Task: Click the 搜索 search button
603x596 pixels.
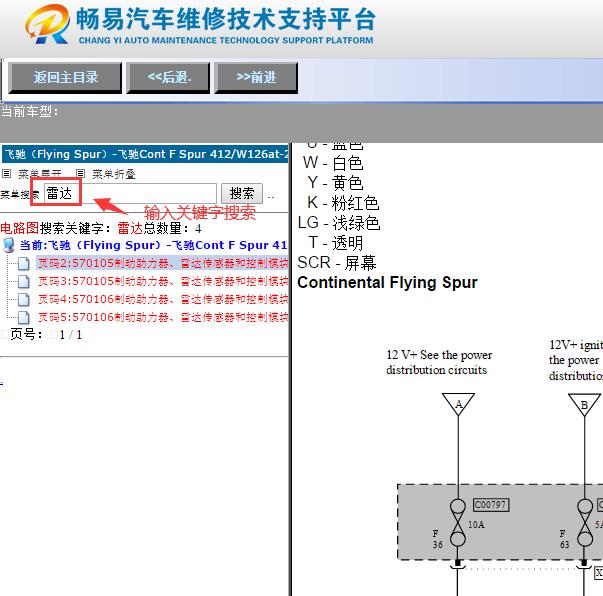Action: [242, 193]
